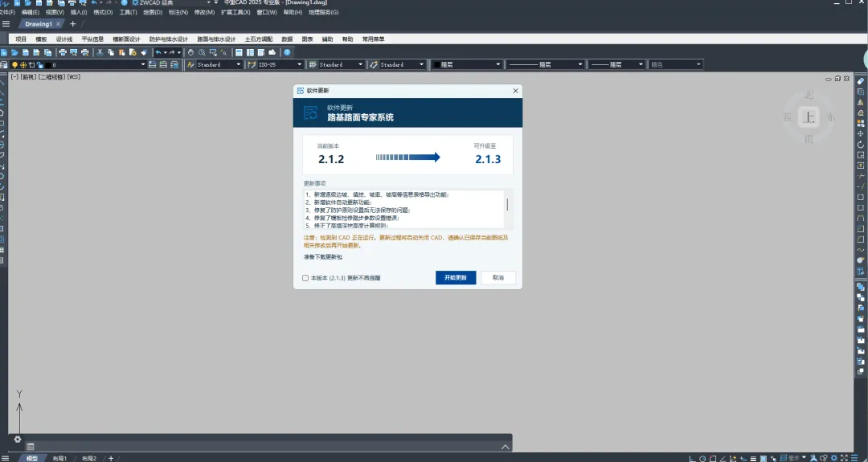Click the Cut scissors icon
Viewport: 868px width, 462px height.
click(x=100, y=52)
